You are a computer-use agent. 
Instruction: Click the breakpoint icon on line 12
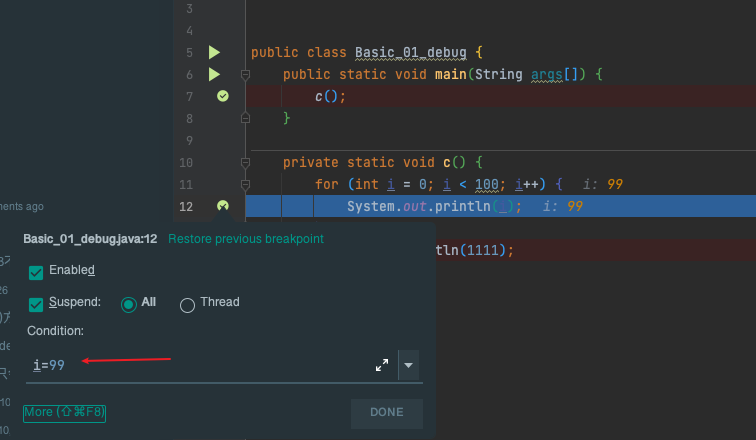pos(223,206)
